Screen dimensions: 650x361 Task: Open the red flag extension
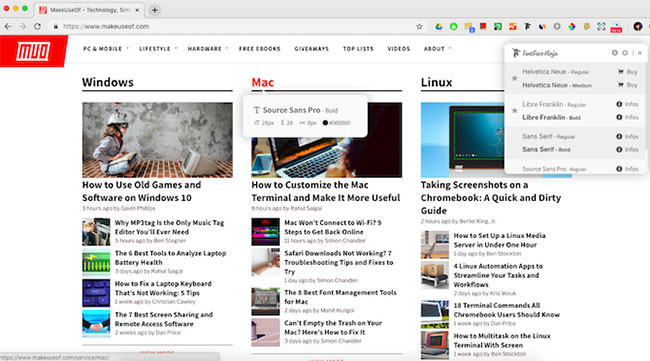coord(483,27)
